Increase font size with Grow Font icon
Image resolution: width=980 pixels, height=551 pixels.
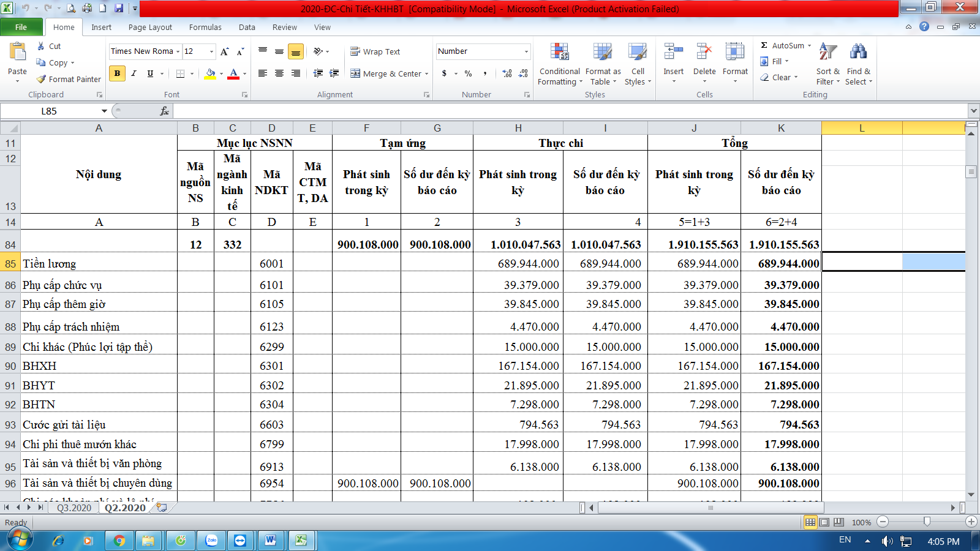pyautogui.click(x=225, y=51)
